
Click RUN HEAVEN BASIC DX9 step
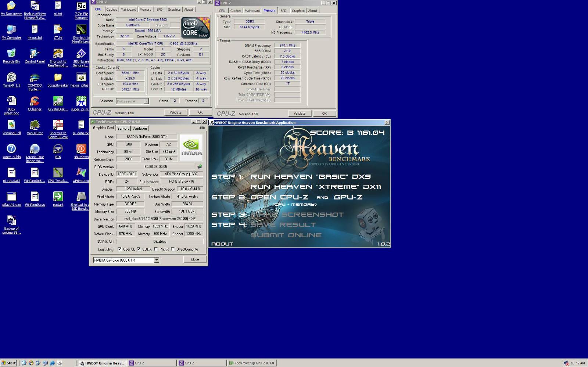coord(311,177)
